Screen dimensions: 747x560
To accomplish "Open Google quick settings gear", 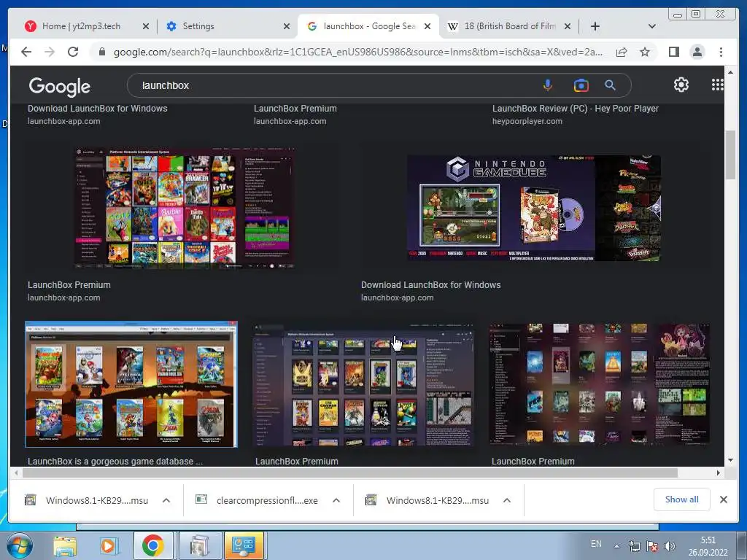I will coord(681,85).
